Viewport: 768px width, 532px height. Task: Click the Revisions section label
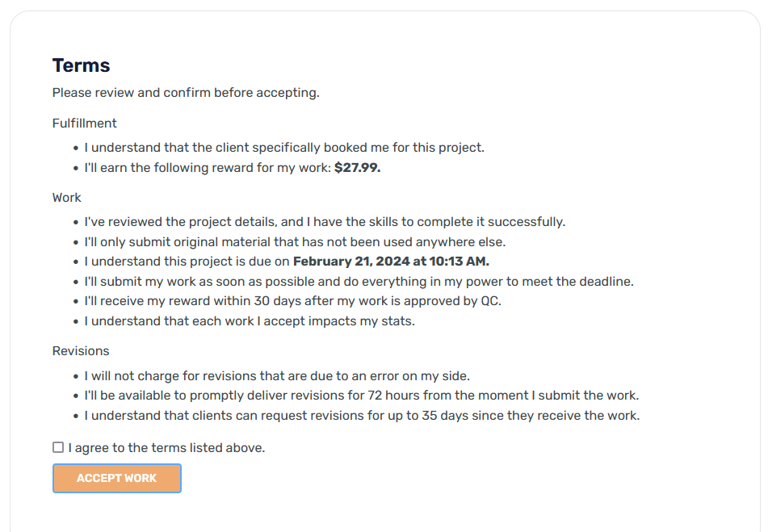pyautogui.click(x=81, y=351)
